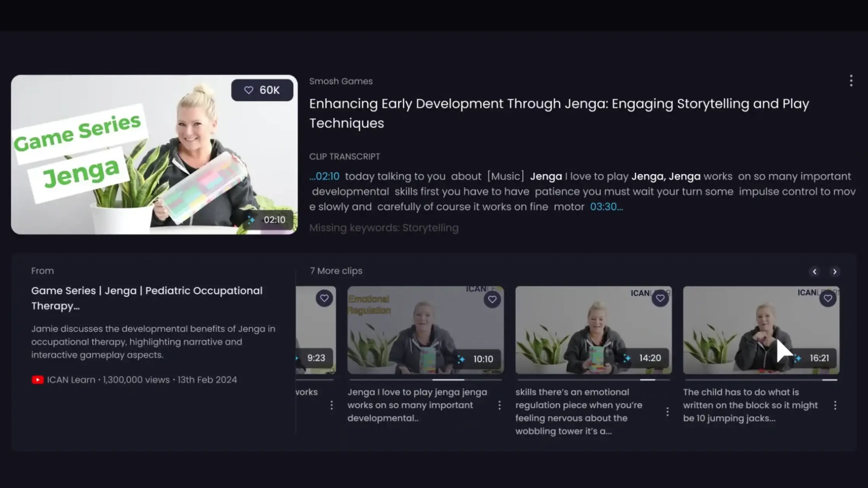Open the partially visible 9:23 clip thumbnail
868x488 pixels.
click(x=316, y=330)
